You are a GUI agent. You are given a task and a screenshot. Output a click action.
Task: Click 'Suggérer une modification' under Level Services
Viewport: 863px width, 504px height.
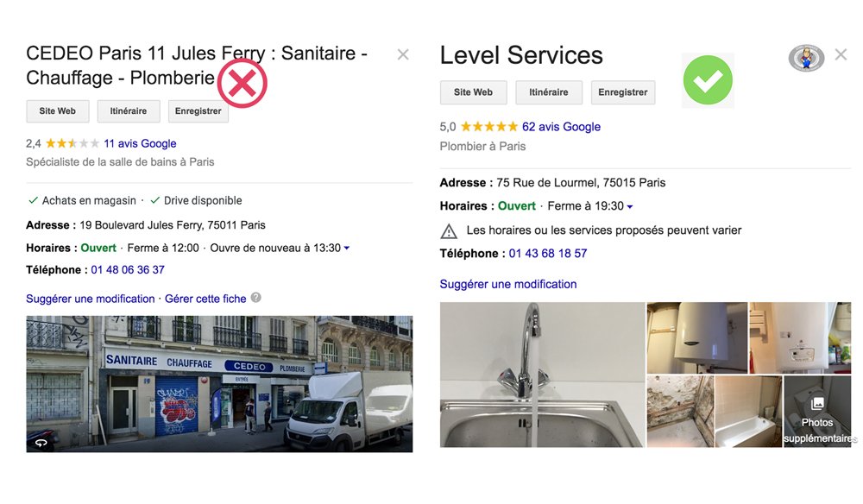click(x=508, y=284)
